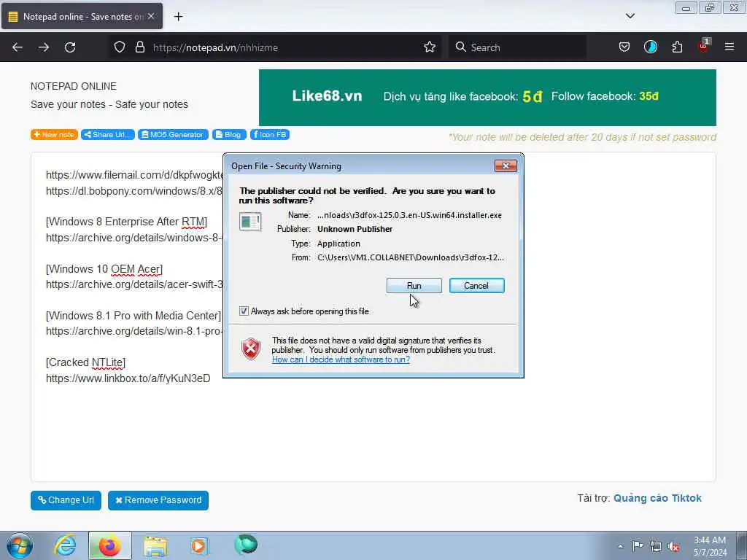Image resolution: width=747 pixels, height=560 pixels.
Task: Open the taskbar clock showing 3:44 AM
Action: point(710,546)
